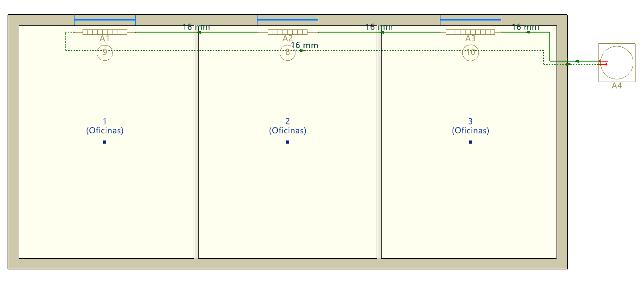Select radiator A3 in room 3
The height and width of the screenshot is (285, 644).
[470, 32]
